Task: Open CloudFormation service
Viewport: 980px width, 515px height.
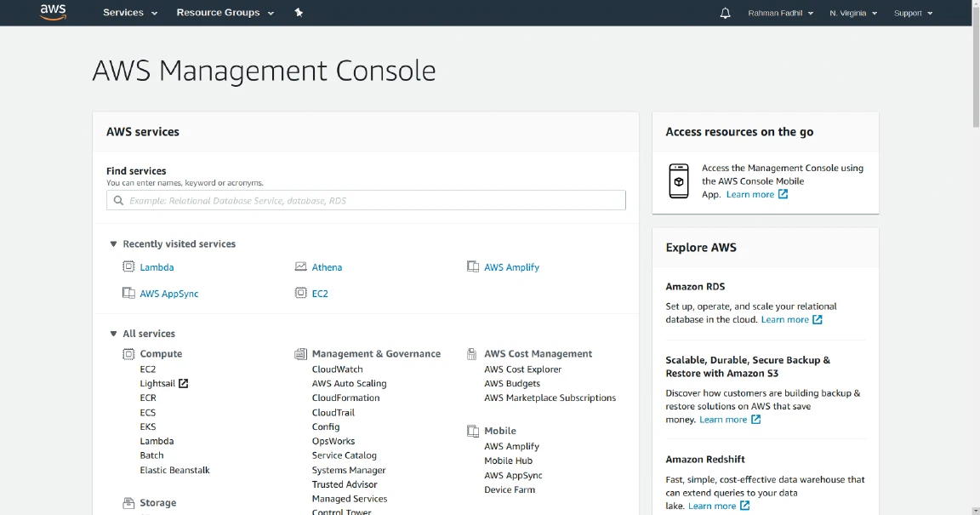Action: click(x=345, y=398)
